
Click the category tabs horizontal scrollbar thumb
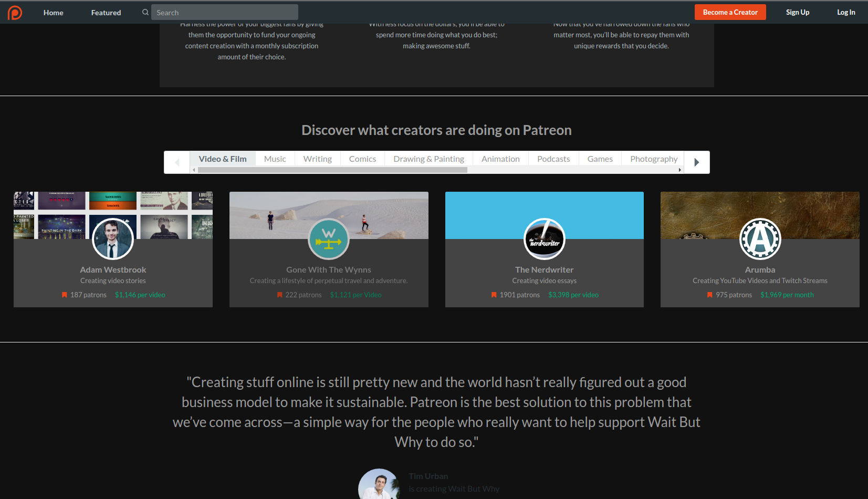click(x=332, y=170)
